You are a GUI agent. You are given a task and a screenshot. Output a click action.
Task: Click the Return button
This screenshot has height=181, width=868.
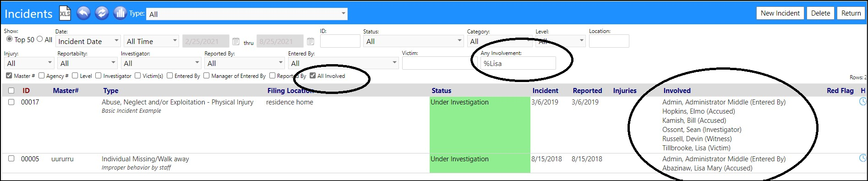(851, 13)
